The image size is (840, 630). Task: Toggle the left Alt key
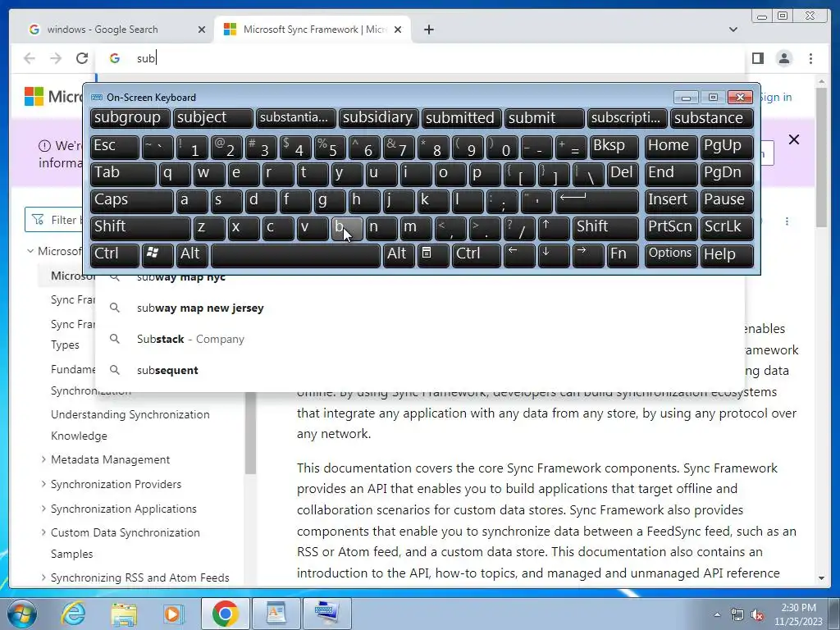click(192, 255)
